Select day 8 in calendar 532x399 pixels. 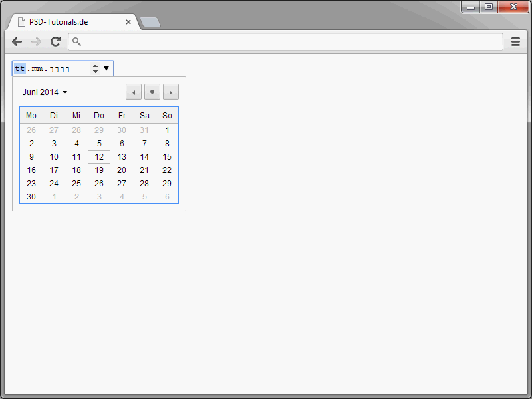point(167,144)
